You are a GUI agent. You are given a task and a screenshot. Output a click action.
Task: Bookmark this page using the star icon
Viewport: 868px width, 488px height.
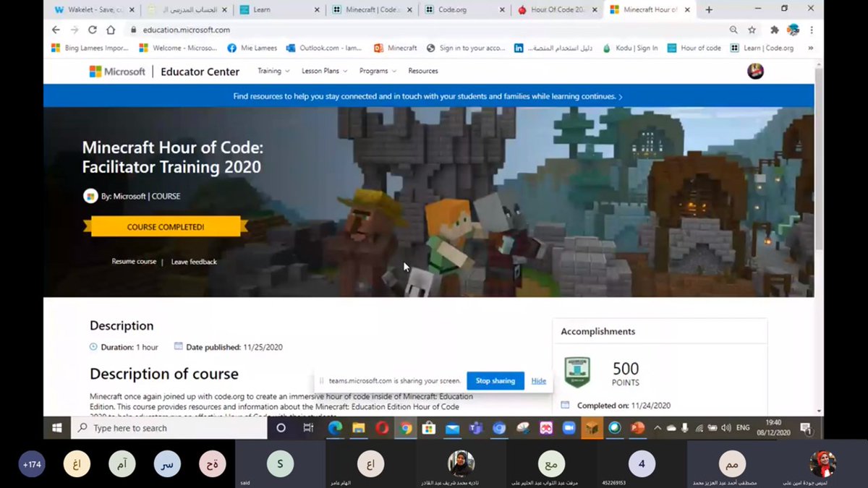[750, 30]
